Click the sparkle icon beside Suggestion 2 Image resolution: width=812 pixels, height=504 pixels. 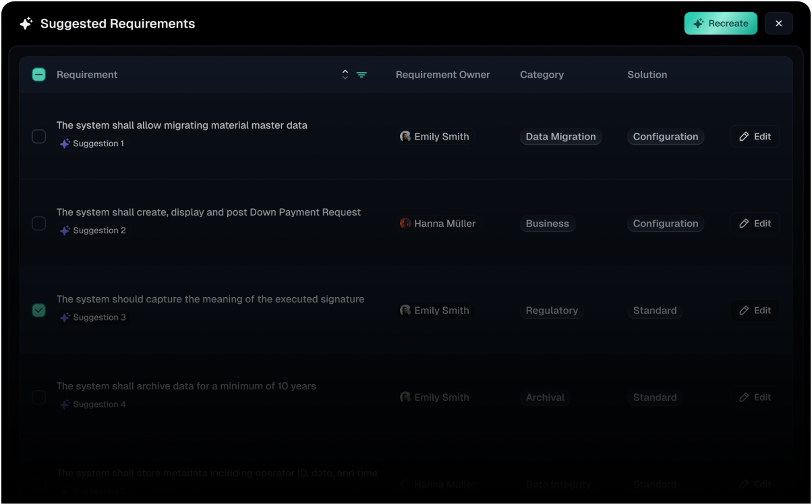click(x=65, y=230)
